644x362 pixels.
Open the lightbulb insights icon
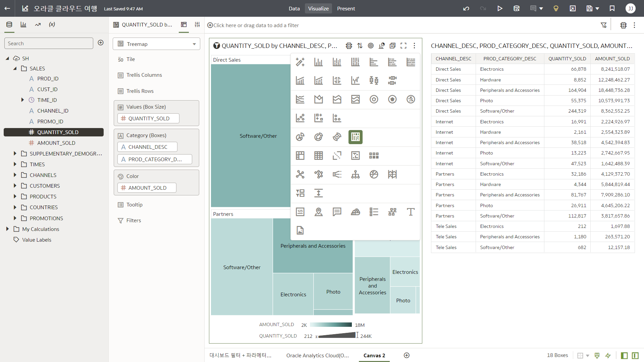tap(556, 8)
